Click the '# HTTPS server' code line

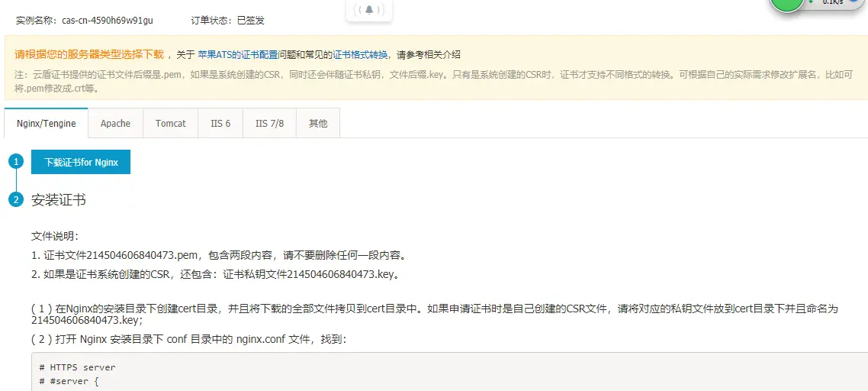click(78, 367)
